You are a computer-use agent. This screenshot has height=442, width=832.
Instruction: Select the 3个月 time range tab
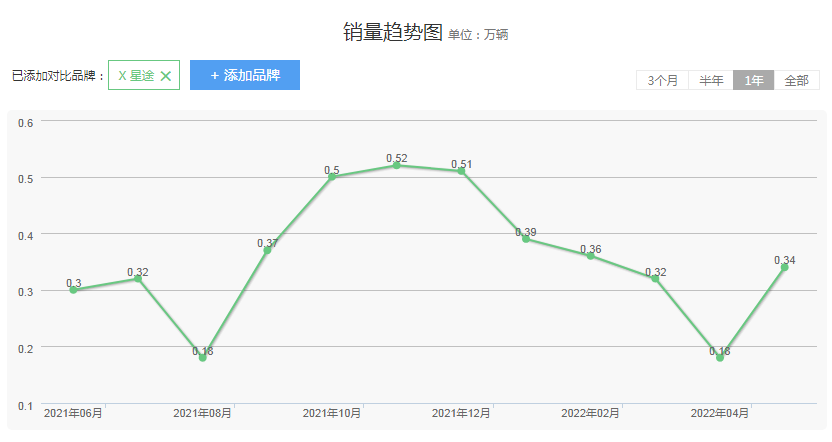tap(662, 81)
